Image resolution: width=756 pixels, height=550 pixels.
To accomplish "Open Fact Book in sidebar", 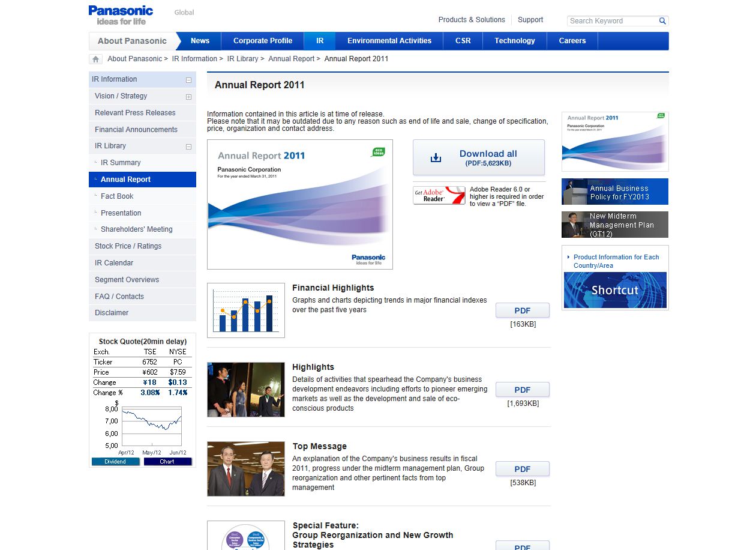I will coord(117,196).
